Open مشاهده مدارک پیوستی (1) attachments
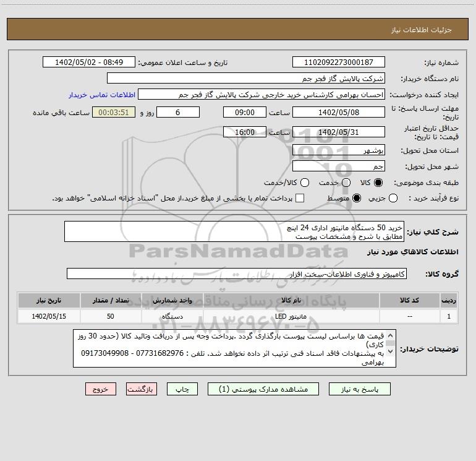Screen dimensions: 476x461 pyautogui.click(x=263, y=389)
